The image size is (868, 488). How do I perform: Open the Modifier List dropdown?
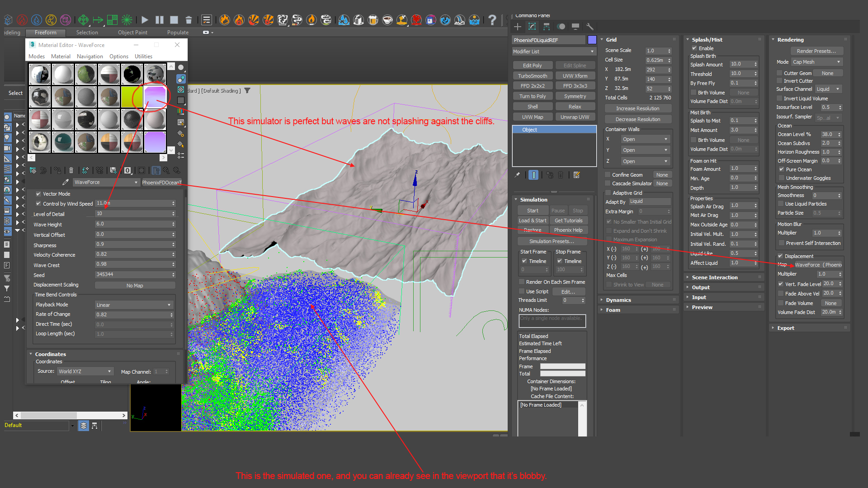pyautogui.click(x=554, y=52)
